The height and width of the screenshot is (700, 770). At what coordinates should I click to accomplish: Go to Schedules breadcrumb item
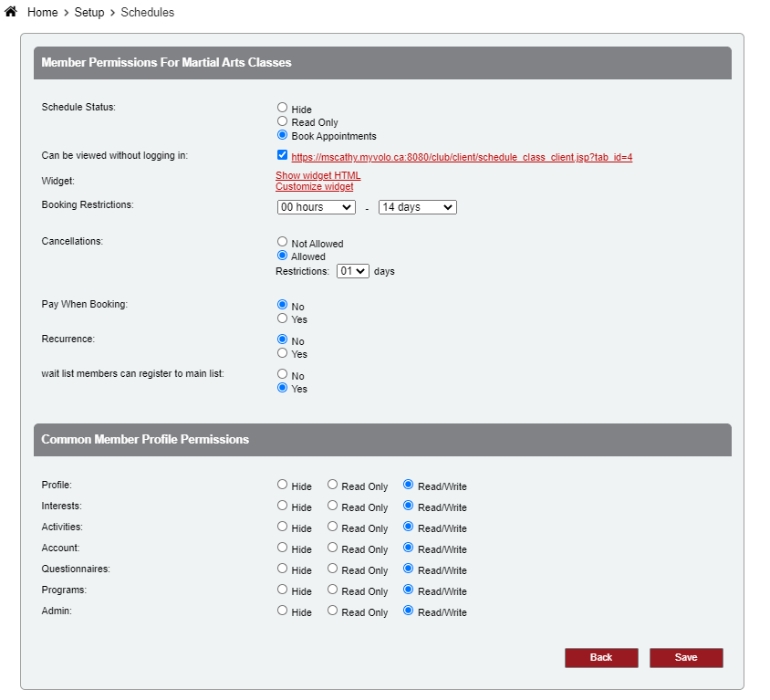click(x=147, y=13)
